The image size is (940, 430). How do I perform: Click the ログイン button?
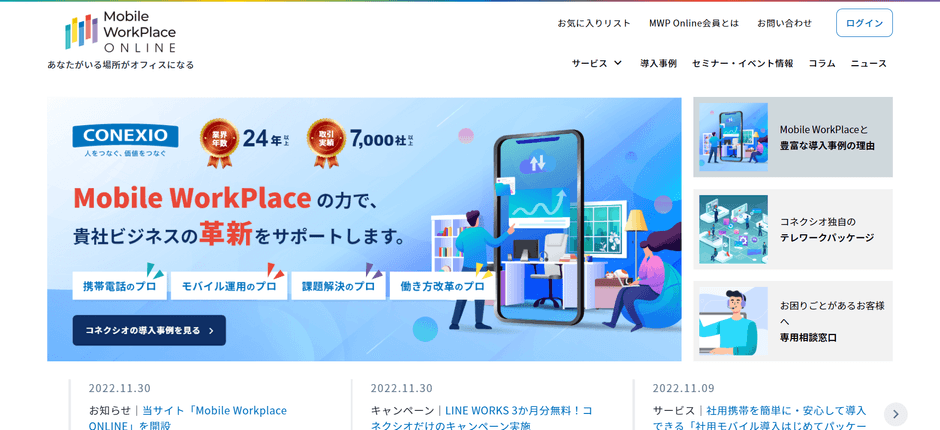(864, 23)
